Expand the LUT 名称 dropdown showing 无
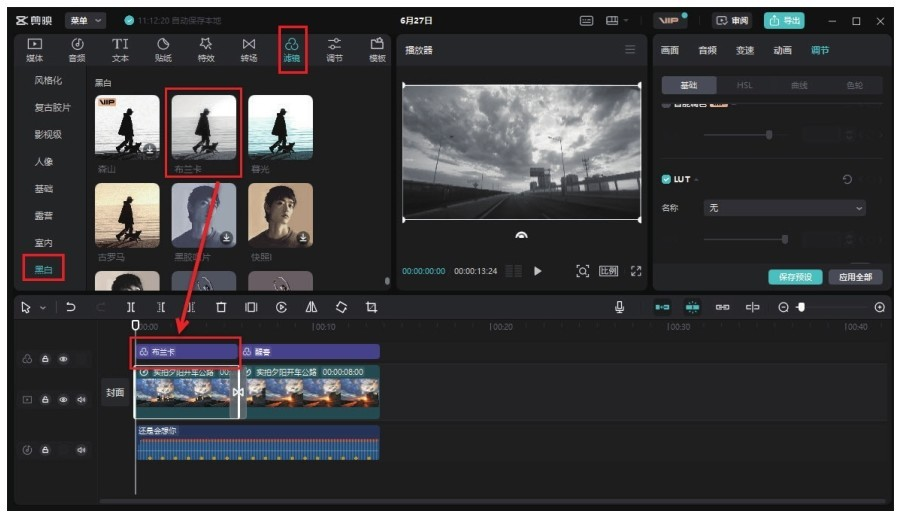 tap(785, 208)
